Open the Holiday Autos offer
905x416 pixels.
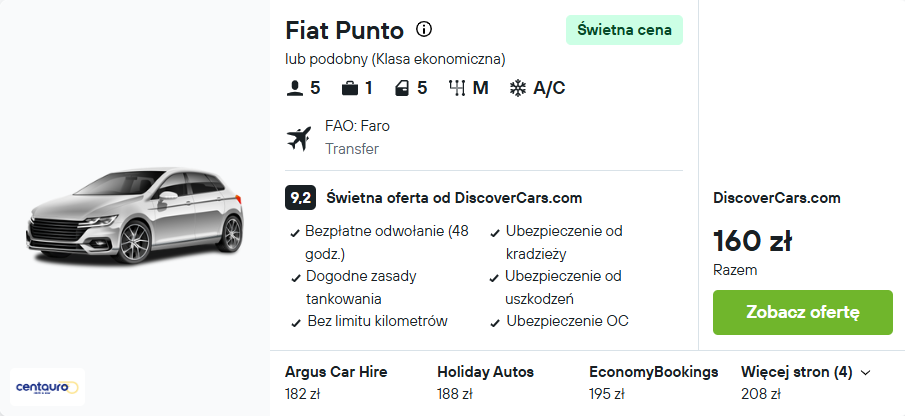pyautogui.click(x=485, y=383)
